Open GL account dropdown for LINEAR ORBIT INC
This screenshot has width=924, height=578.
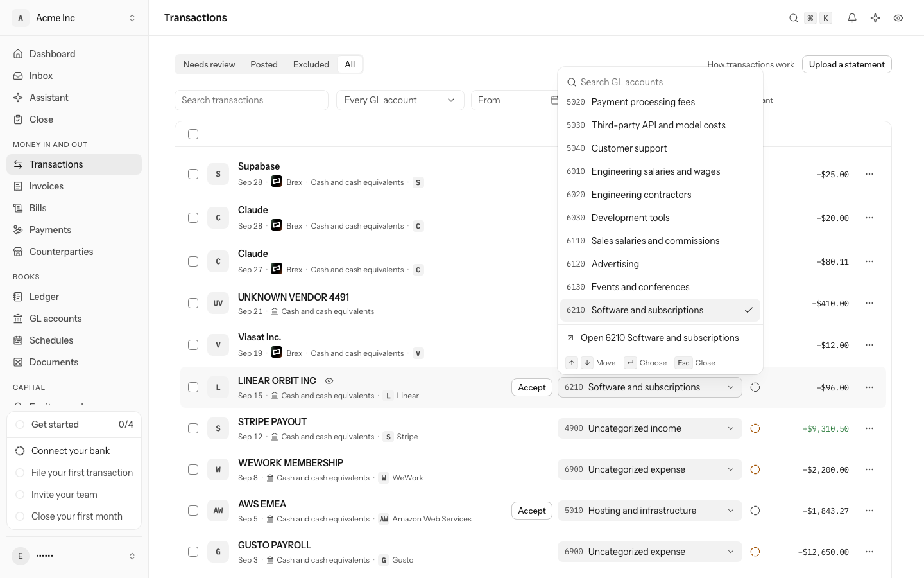[x=650, y=387]
